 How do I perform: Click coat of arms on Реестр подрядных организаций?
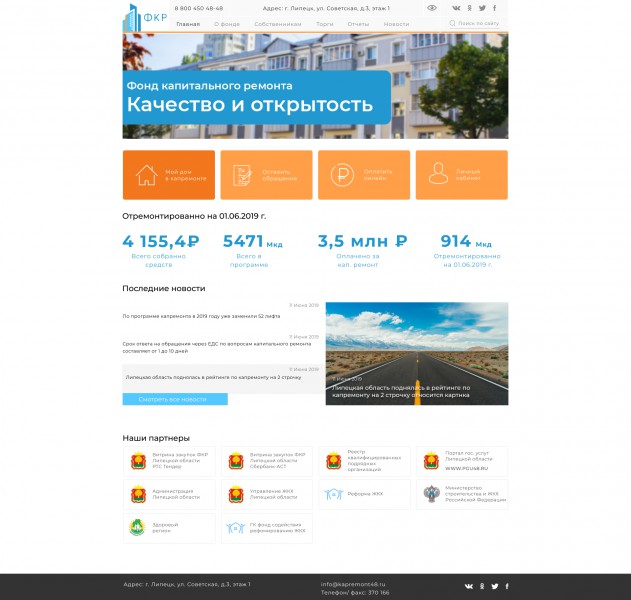pos(334,461)
